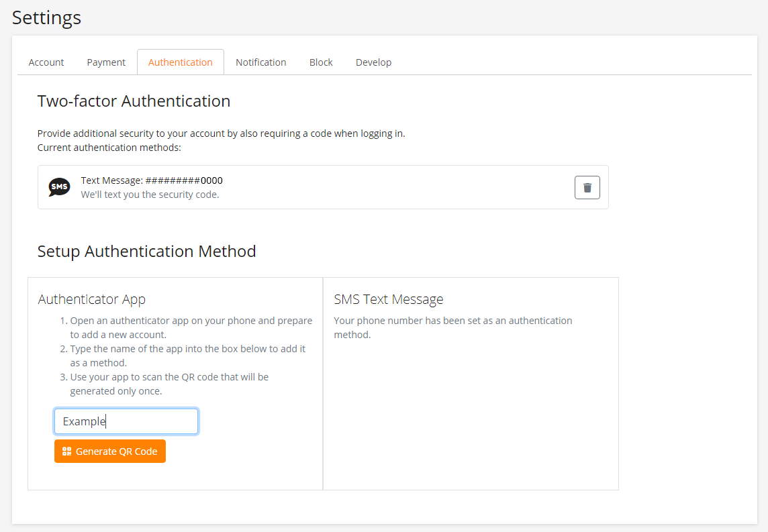The image size is (768, 532).
Task: Switch to the Payment tab
Action: coord(106,62)
